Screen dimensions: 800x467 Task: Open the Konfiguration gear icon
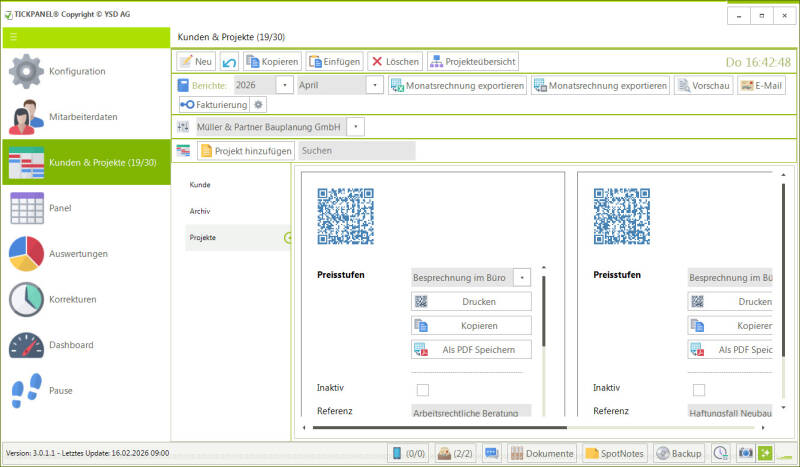coord(26,71)
